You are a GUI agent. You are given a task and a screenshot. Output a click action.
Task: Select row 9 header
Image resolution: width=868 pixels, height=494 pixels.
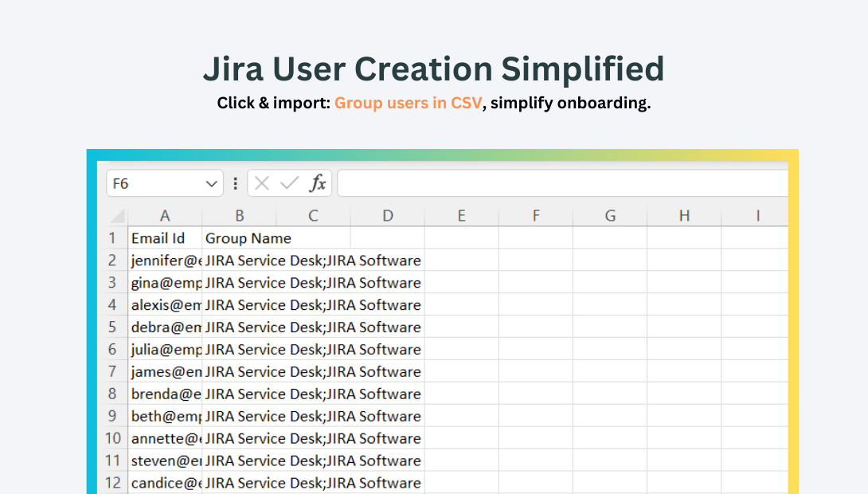113,416
